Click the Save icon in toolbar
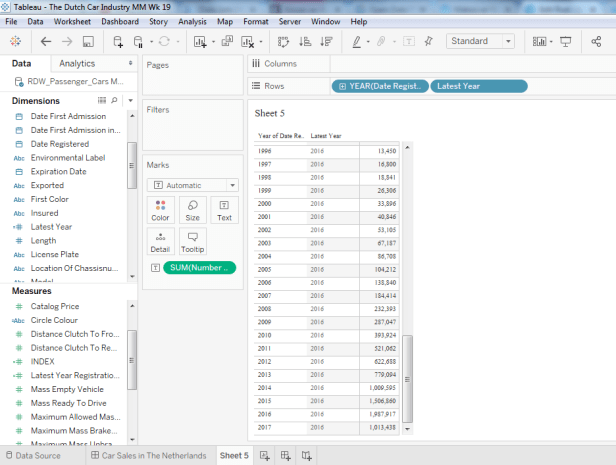This screenshot has height=465, width=616. tap(88, 42)
